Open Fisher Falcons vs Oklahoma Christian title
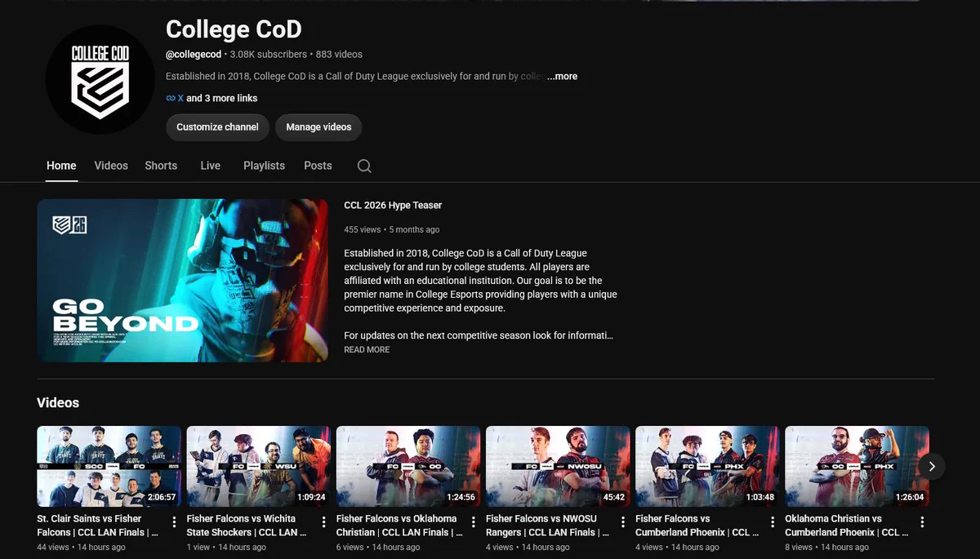The width and height of the screenshot is (980, 559). 399,526
